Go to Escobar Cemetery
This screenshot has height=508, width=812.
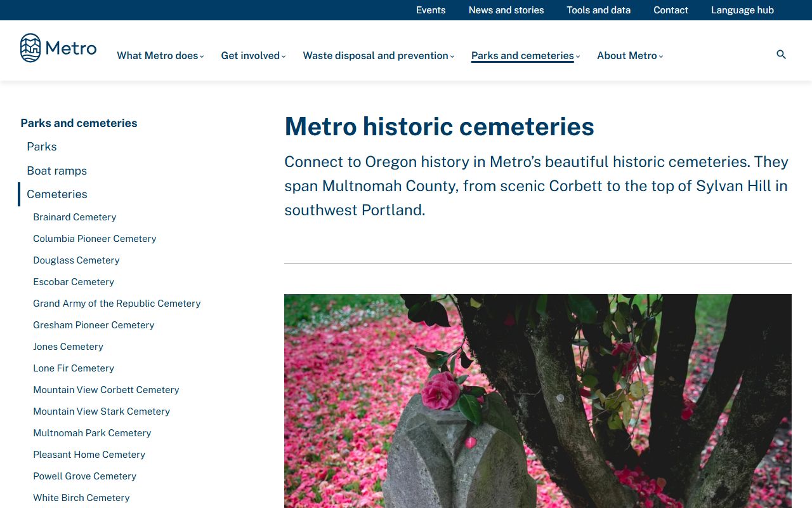[x=74, y=282]
